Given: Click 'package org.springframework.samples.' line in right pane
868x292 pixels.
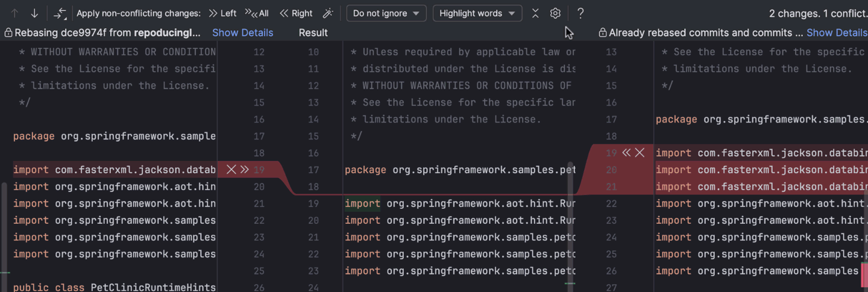Looking at the screenshot, I should click(x=761, y=119).
